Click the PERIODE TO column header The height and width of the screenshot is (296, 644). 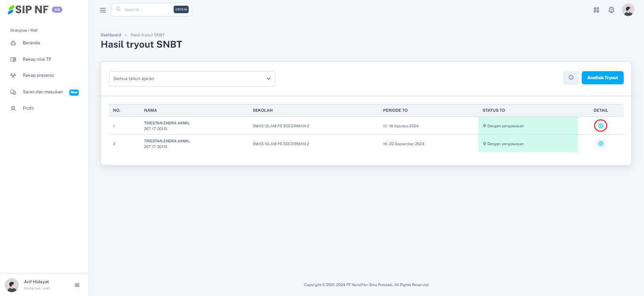tap(395, 110)
